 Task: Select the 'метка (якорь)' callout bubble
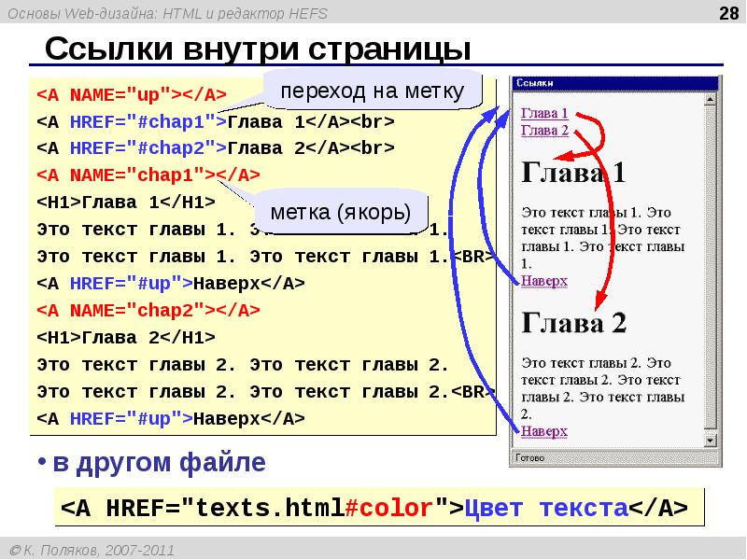(333, 212)
